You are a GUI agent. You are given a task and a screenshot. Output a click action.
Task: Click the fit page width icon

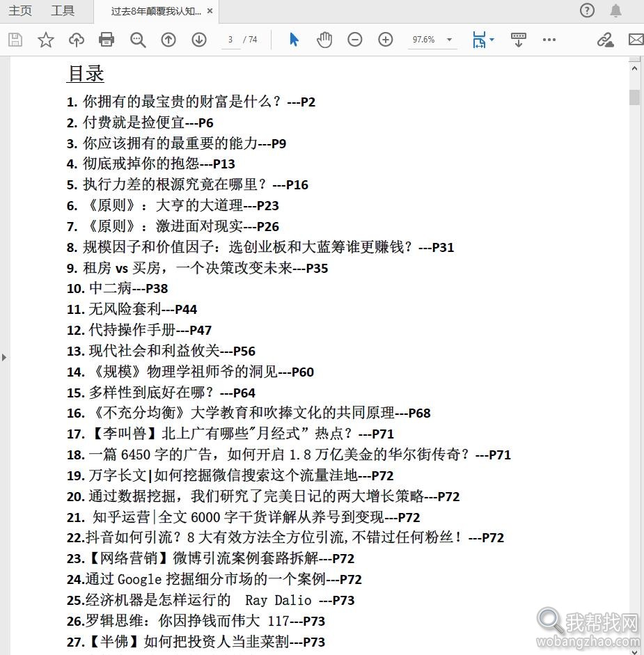click(x=479, y=40)
